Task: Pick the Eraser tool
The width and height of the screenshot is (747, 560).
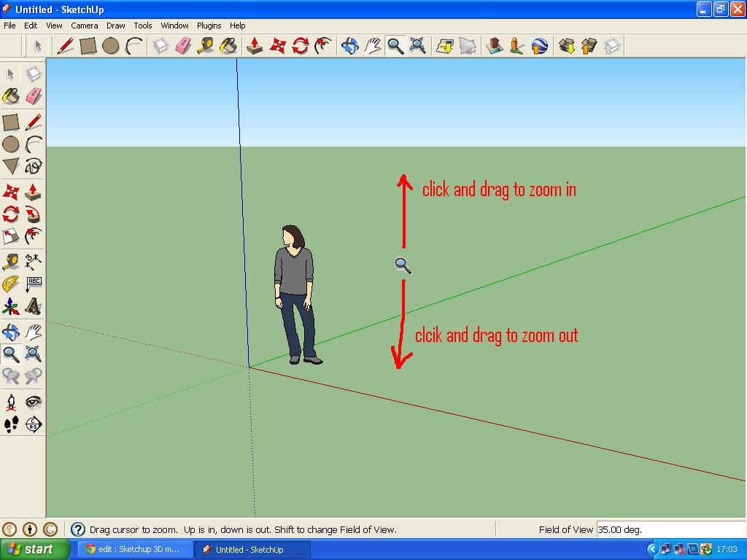Action: click(x=33, y=95)
